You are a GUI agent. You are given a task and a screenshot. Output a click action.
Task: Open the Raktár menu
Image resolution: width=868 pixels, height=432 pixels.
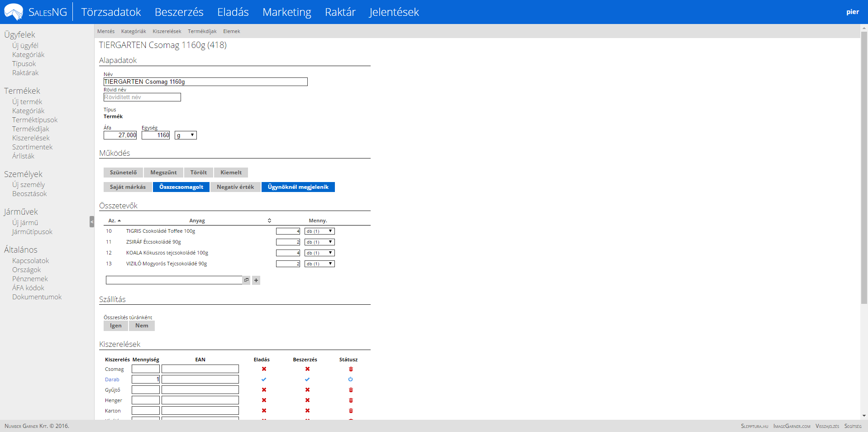(x=340, y=12)
